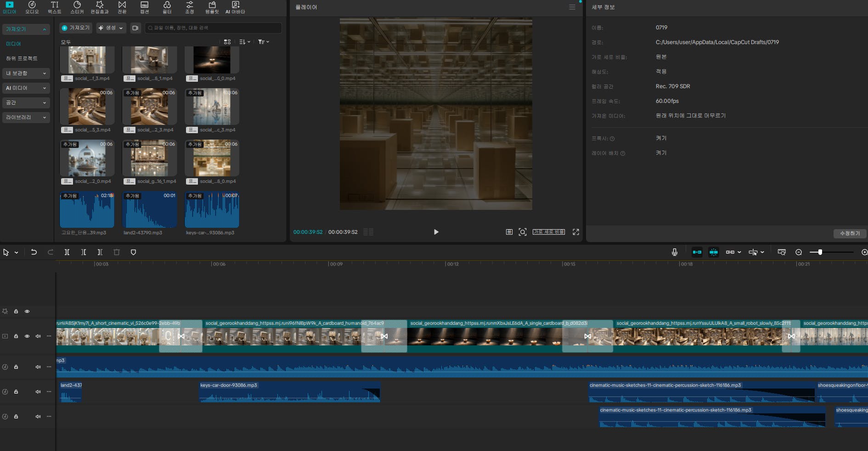Select the split (분할) tool above the timeline

tap(67, 252)
